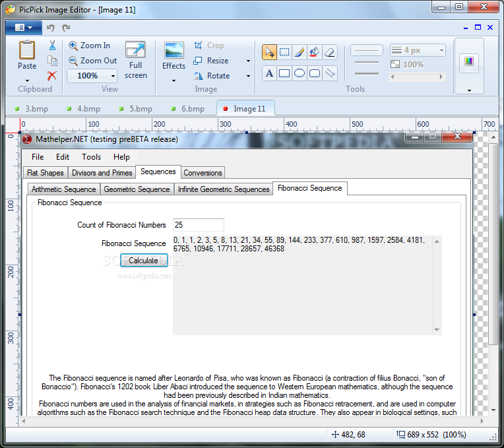Select the Rounded rectangle shape tool

tap(315, 73)
